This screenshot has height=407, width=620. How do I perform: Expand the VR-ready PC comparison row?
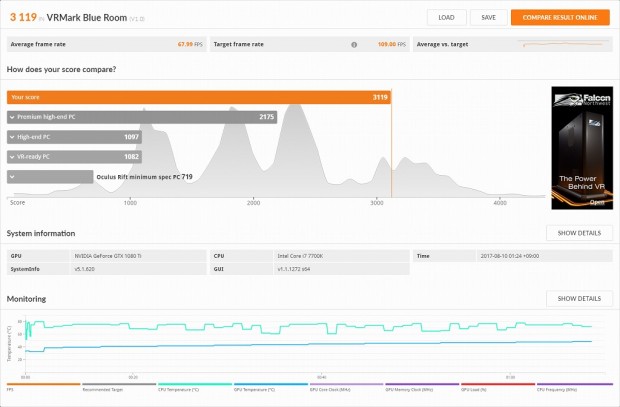[74, 157]
